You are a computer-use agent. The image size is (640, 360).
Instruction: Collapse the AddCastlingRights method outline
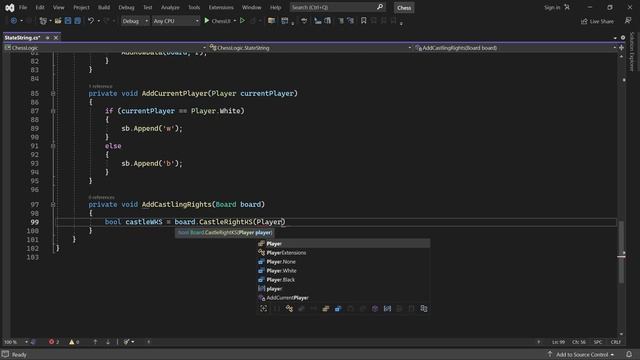click(53, 204)
